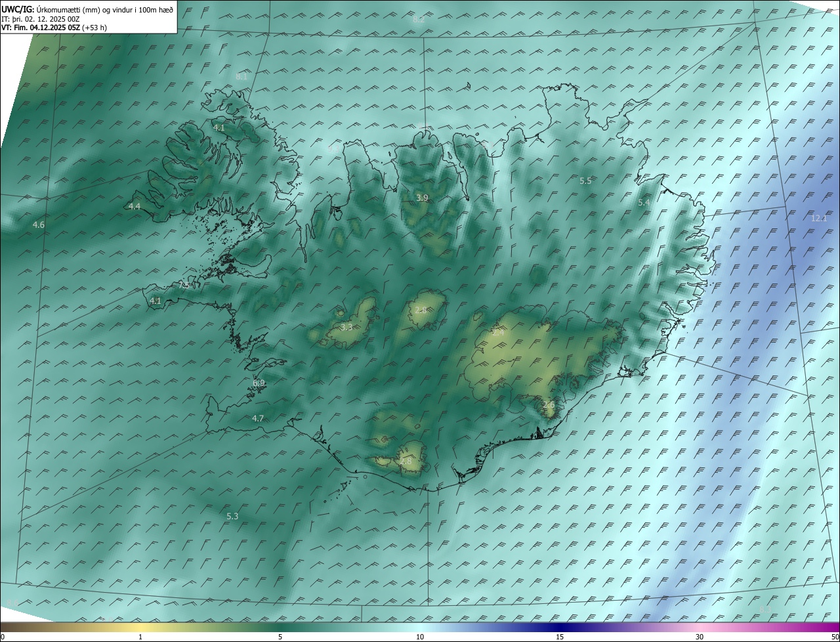Click the 5.5 value in northeast Iceland

coord(585,181)
